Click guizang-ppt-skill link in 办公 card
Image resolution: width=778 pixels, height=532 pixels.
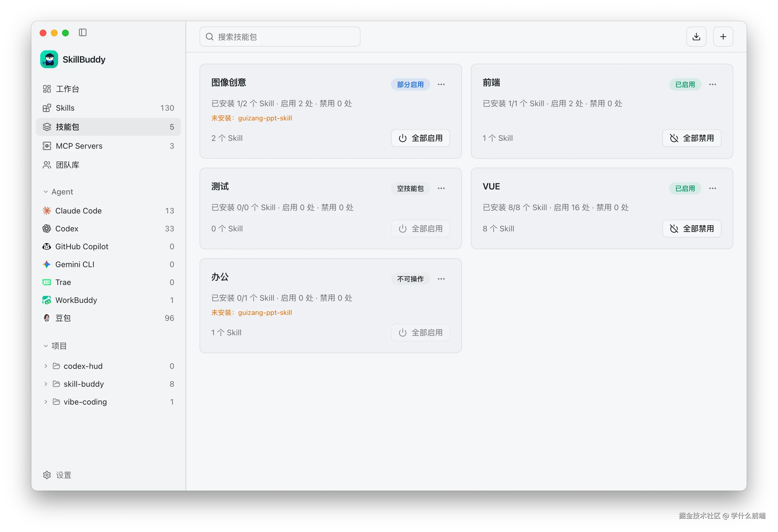[265, 312]
